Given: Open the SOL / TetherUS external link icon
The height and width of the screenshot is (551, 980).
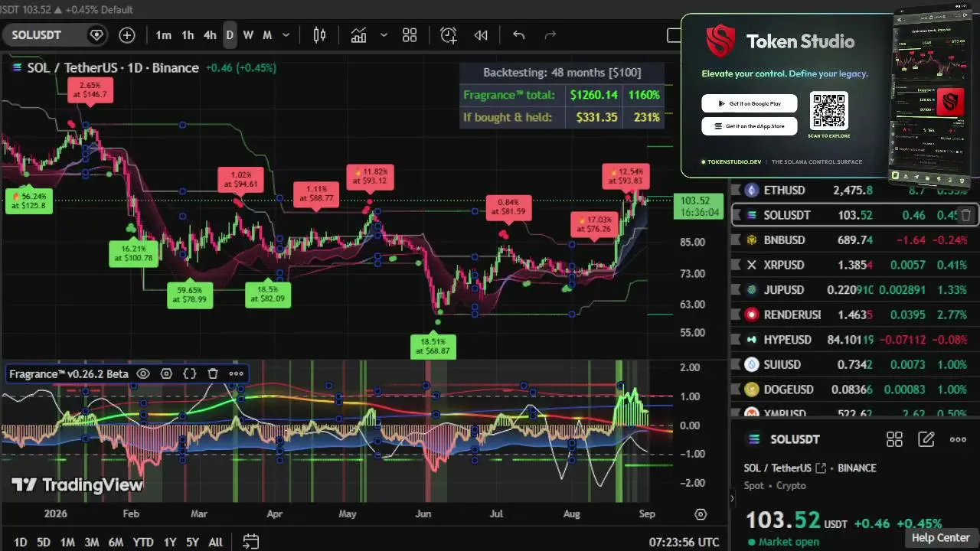Looking at the screenshot, I should (x=821, y=468).
